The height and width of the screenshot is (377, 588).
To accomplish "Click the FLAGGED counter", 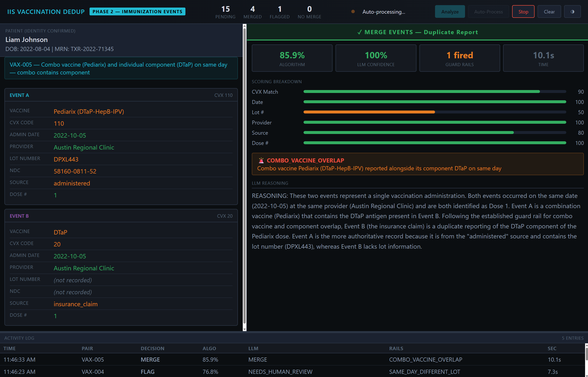I will [x=280, y=12].
